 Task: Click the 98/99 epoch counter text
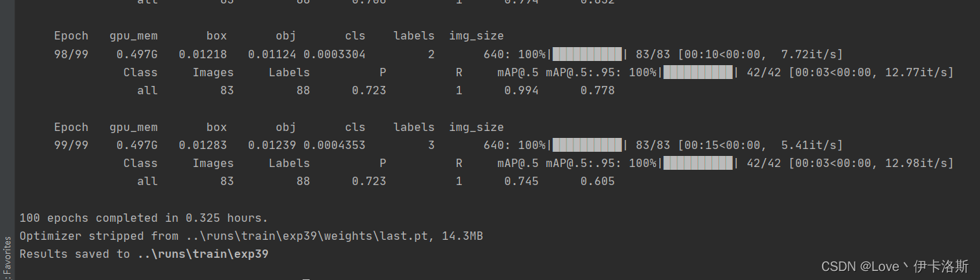pos(71,54)
